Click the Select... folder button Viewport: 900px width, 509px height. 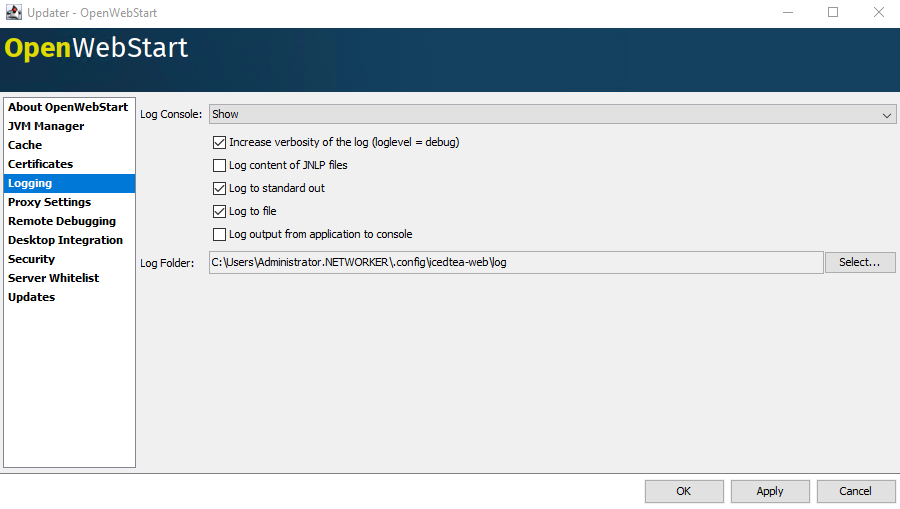point(860,262)
